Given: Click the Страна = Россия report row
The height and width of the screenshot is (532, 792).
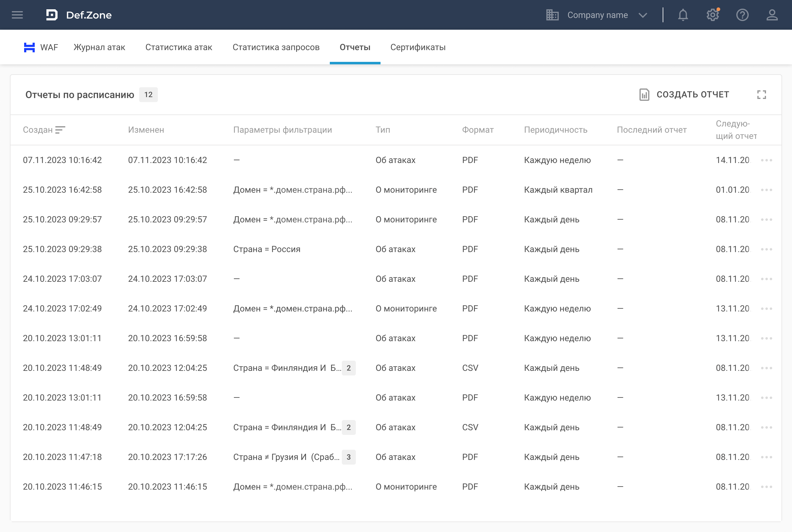Looking at the screenshot, I should pyautogui.click(x=267, y=249).
